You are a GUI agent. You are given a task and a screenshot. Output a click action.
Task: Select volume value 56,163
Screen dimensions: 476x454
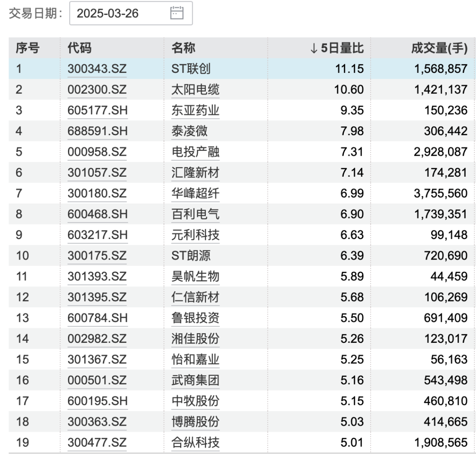(449, 360)
